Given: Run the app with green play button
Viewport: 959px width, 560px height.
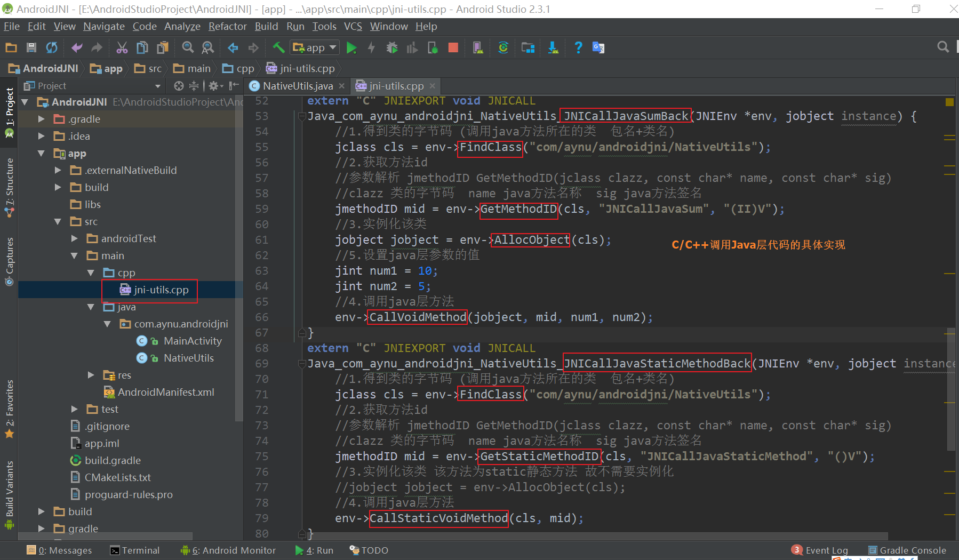Looking at the screenshot, I should coord(351,48).
